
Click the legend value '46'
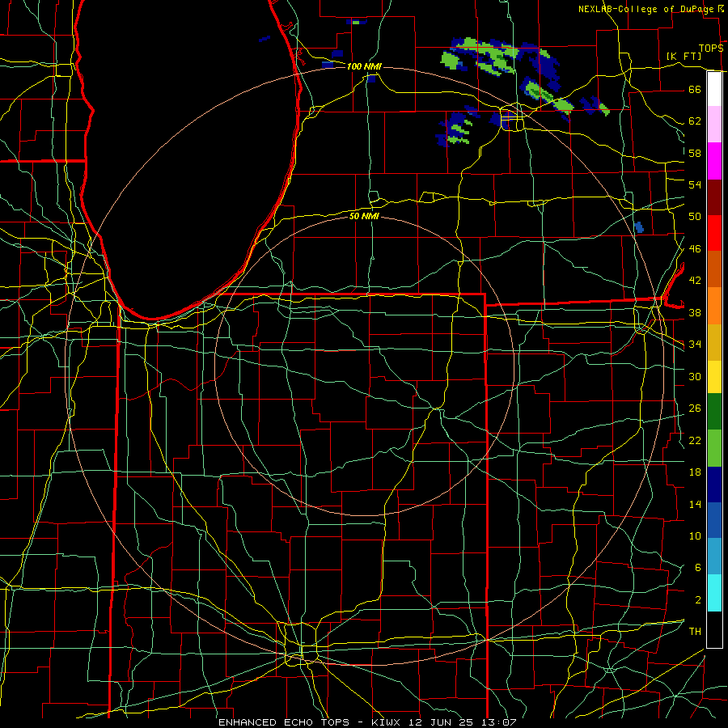tap(695, 249)
